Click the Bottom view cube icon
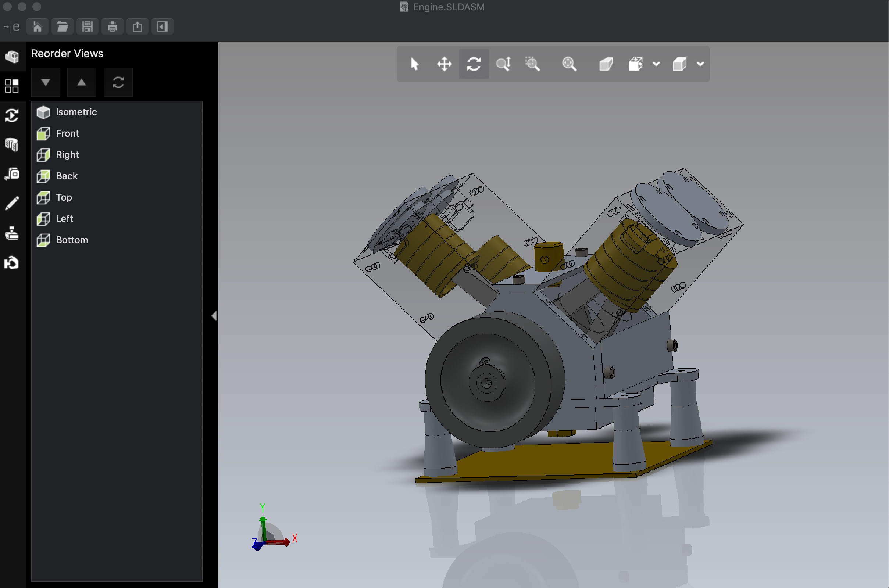Screen dimensions: 889x588 point(43,240)
